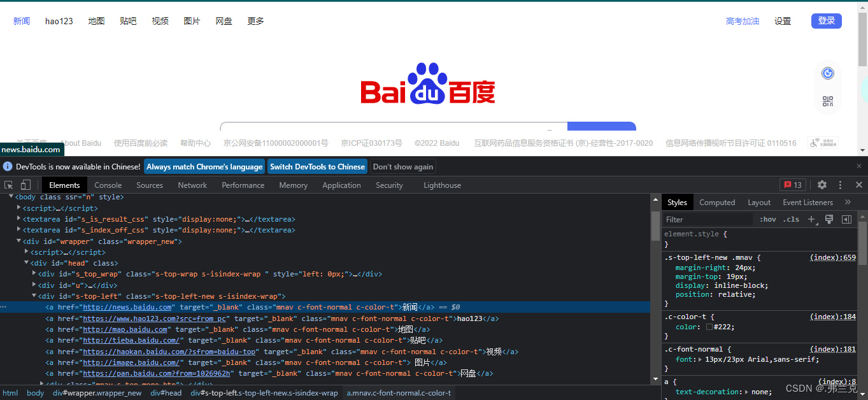This screenshot has width=868, height=400.
Task: Open the 13 errors issue counter
Action: (x=793, y=185)
